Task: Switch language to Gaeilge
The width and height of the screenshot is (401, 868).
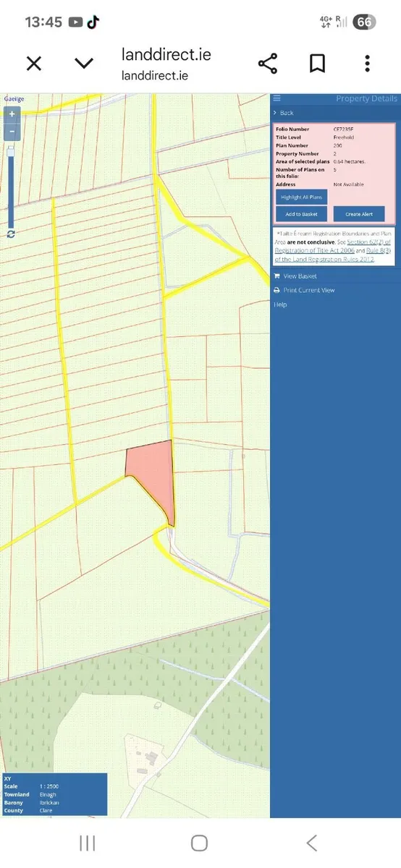Action: tap(14, 98)
